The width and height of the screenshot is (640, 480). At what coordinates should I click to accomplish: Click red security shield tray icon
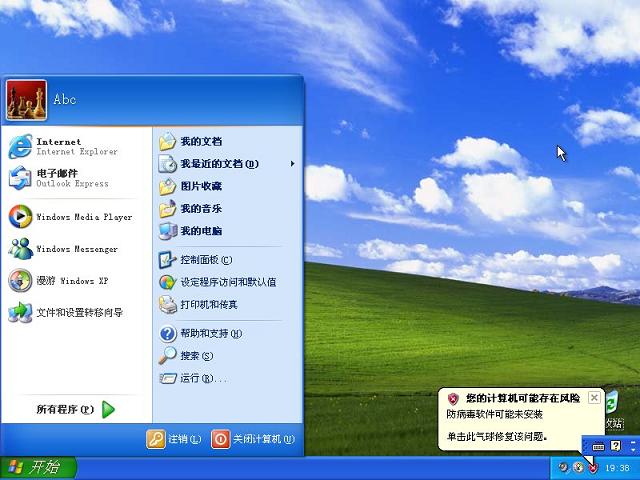pyautogui.click(x=592, y=467)
